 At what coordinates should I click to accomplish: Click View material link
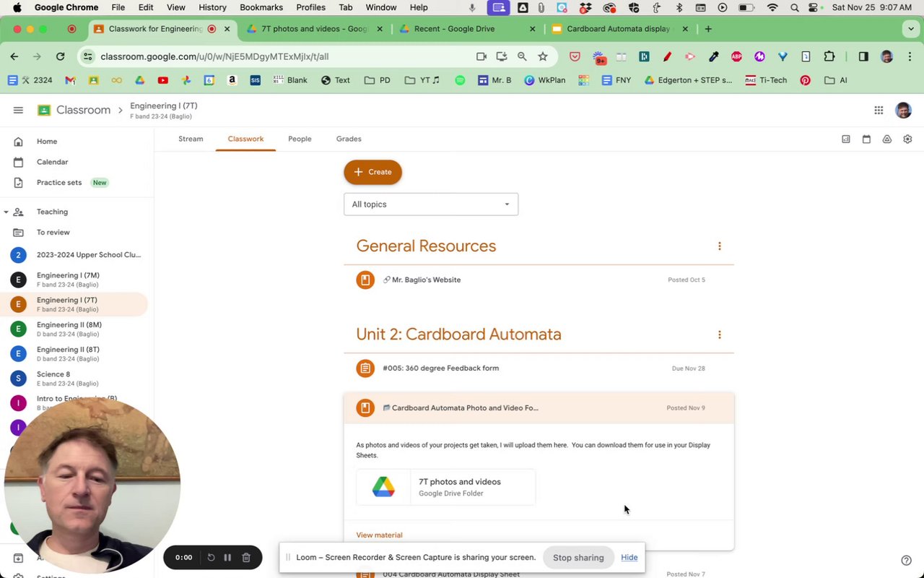coord(379,535)
